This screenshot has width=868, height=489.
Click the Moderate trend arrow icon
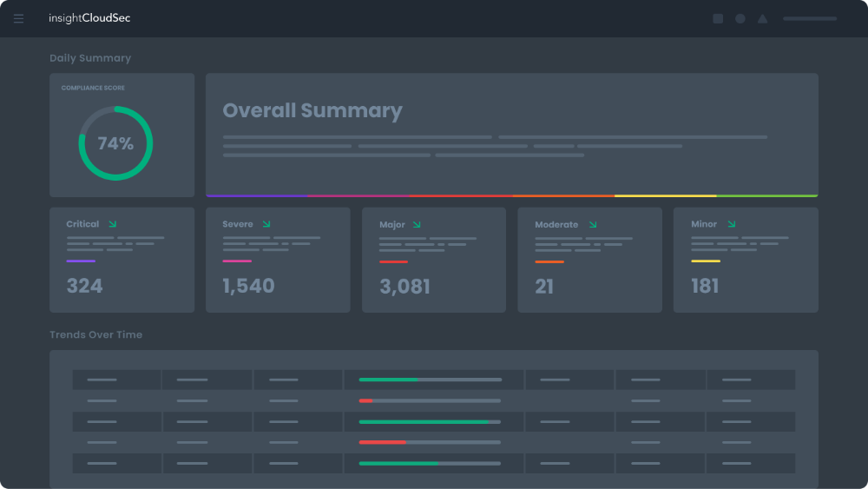click(x=593, y=224)
